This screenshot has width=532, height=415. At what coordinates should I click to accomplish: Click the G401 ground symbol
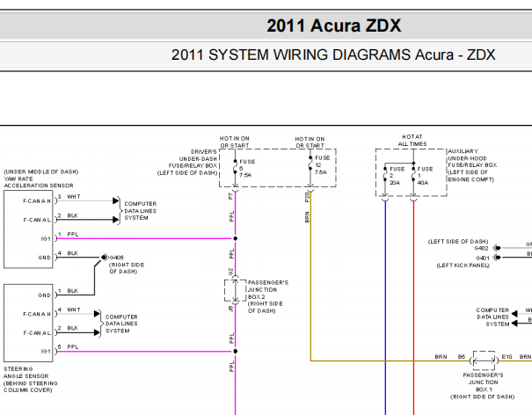tap(497, 258)
